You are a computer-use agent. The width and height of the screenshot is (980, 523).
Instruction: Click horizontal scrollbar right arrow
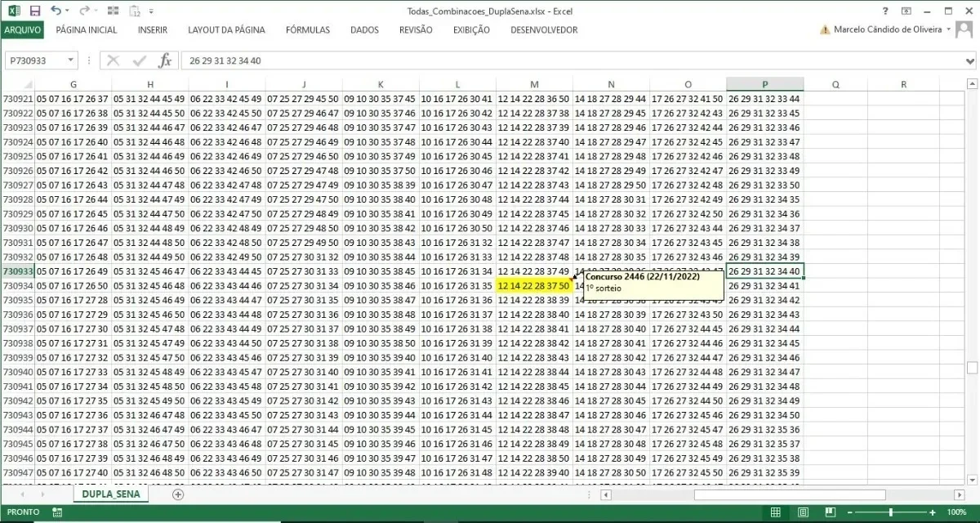coord(960,494)
